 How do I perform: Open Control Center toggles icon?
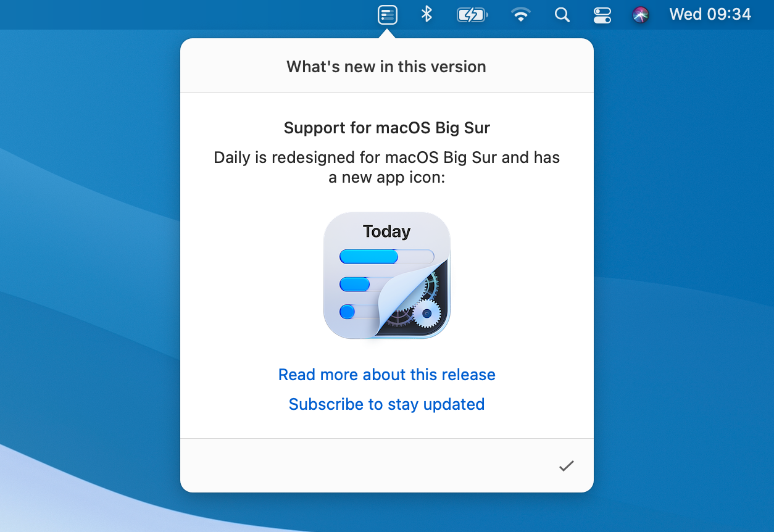click(602, 15)
